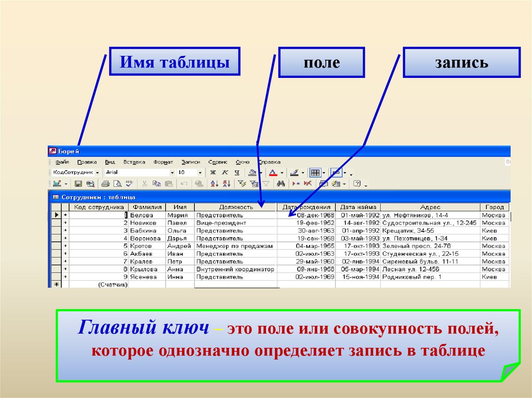The width and height of the screenshot is (532, 398).
Task: Click the cell Вице-президент
Action: (236, 223)
